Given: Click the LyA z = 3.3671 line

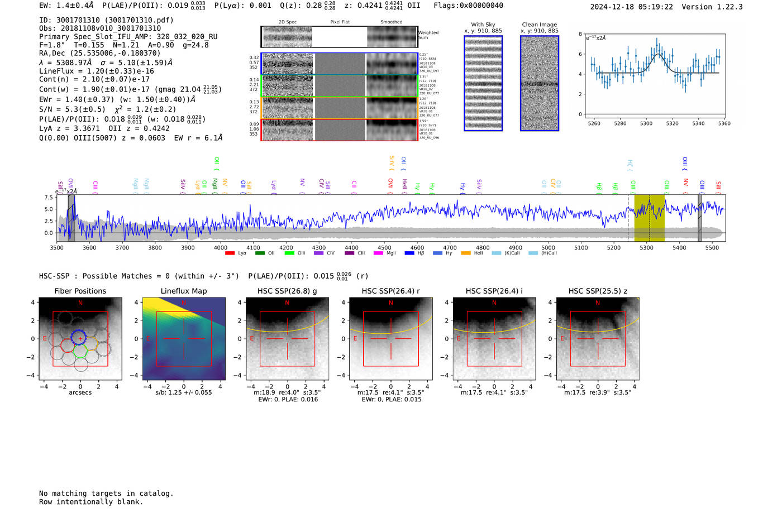Looking at the screenshot, I should (104, 128).
